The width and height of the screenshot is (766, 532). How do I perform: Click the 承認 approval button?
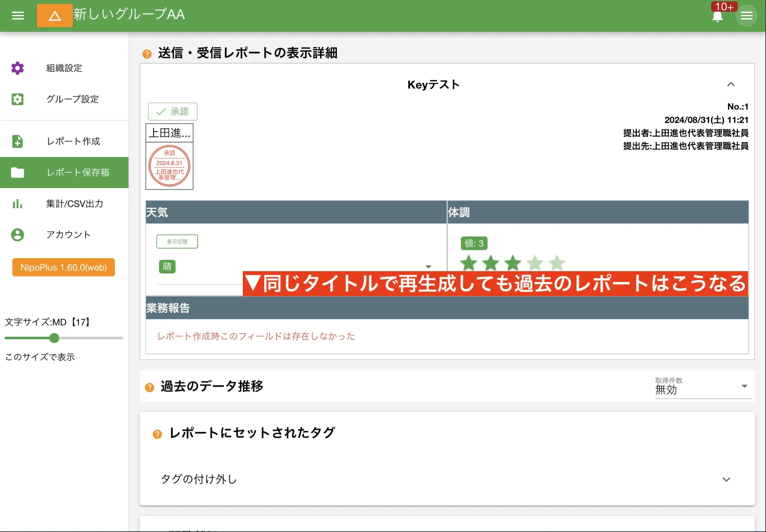pos(173,111)
